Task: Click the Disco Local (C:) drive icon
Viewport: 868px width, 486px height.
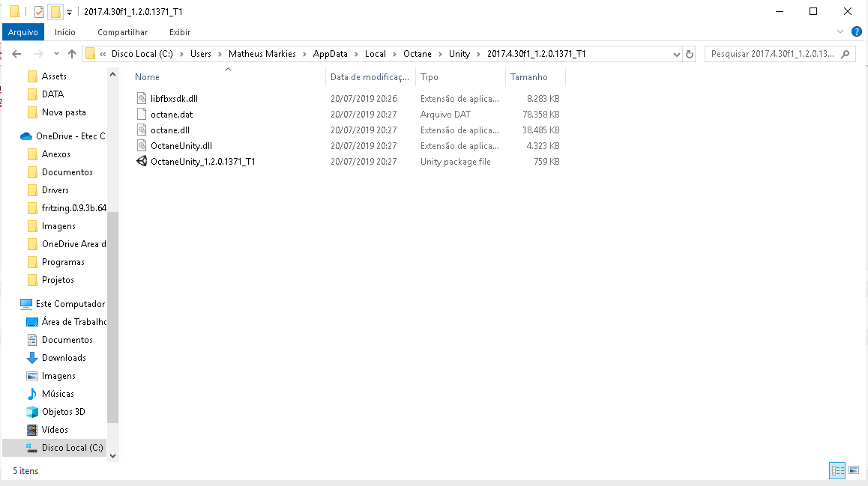Action: [x=32, y=448]
